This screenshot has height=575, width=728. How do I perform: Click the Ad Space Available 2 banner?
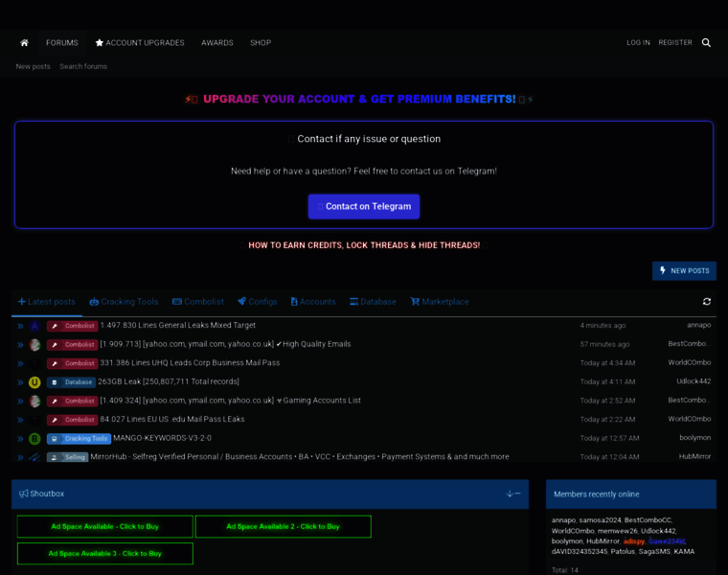[283, 527]
